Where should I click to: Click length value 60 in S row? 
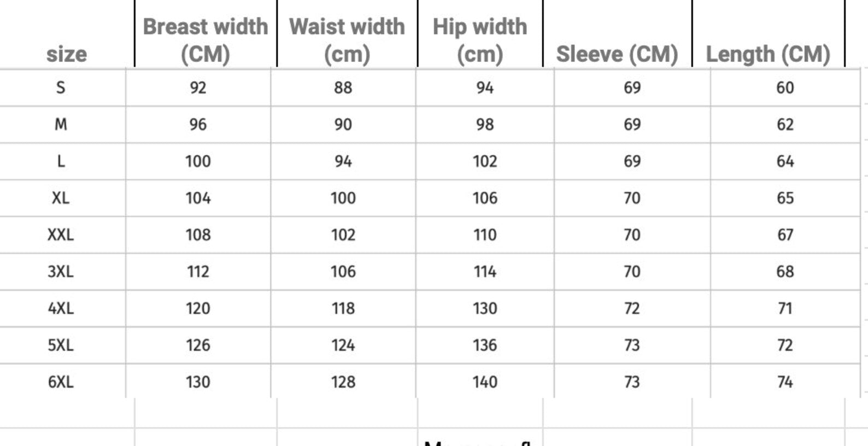point(785,87)
